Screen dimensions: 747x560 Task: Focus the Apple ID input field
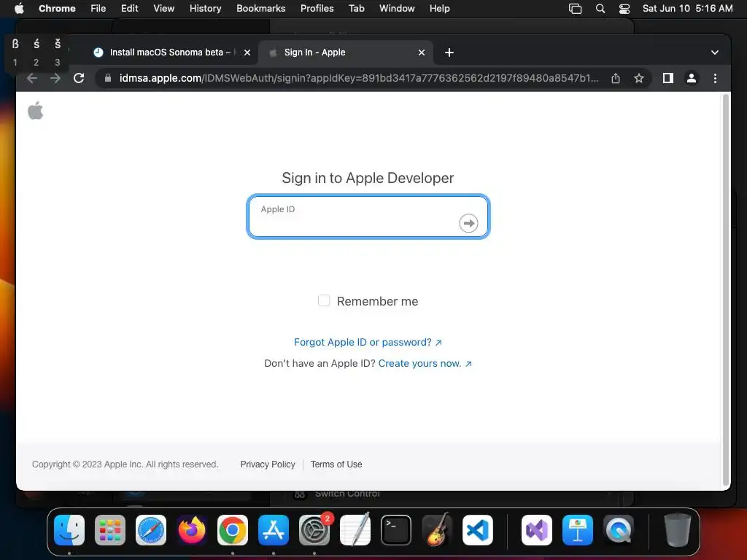point(368,217)
